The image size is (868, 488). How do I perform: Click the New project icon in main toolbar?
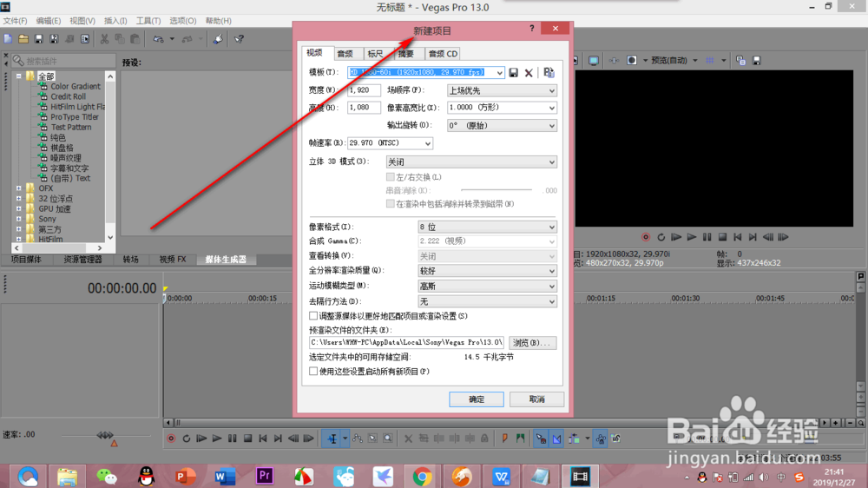pos(8,39)
